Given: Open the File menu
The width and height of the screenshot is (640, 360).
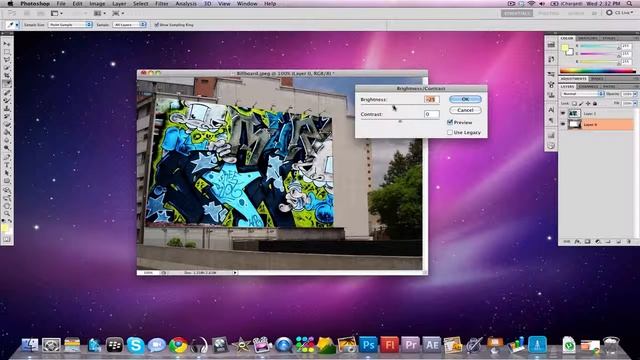Looking at the screenshot, I should pyautogui.click(x=61, y=4).
